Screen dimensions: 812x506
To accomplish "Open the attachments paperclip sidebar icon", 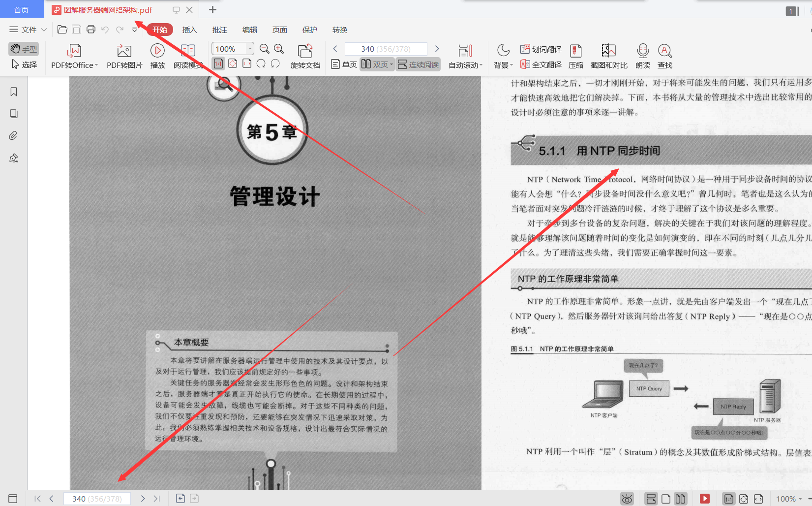I will coord(14,136).
